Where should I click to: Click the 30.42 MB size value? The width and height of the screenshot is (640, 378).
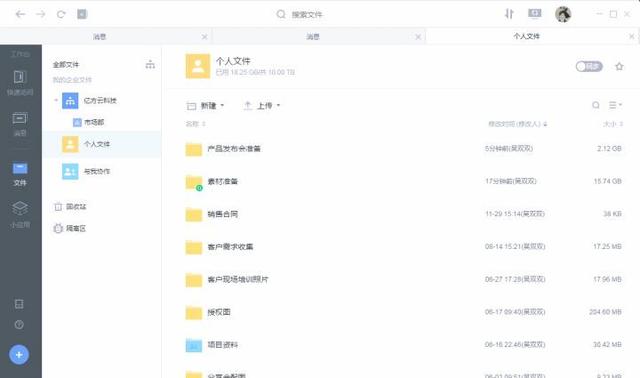click(607, 345)
